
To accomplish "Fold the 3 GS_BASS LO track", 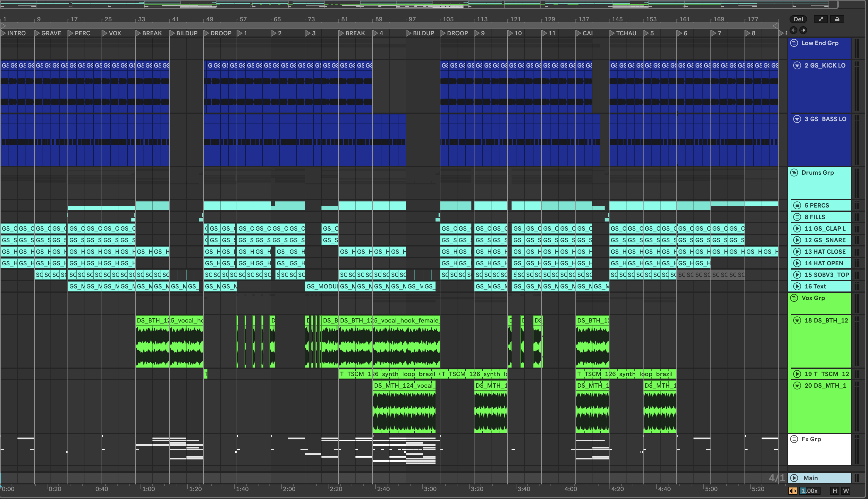I will tap(797, 119).
